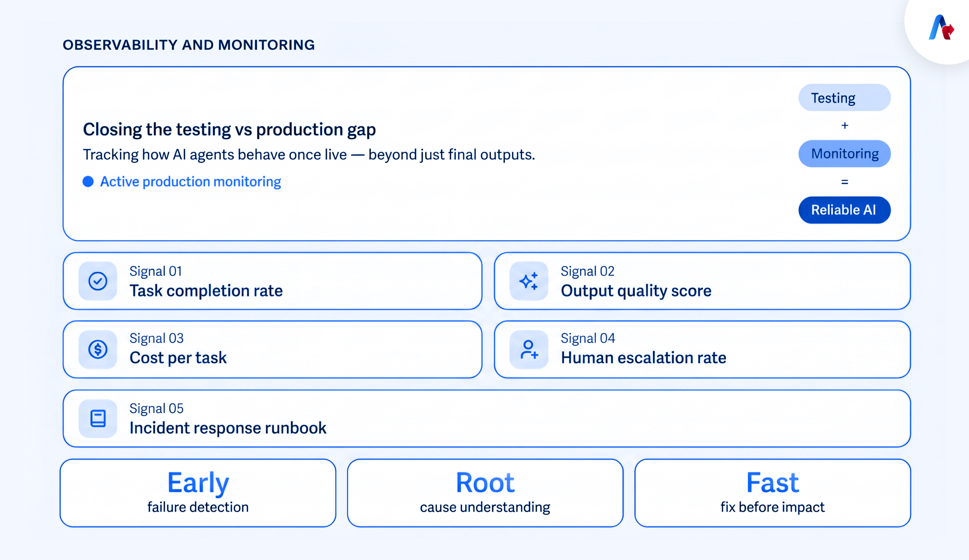Click the Human escalation rate title
The height and width of the screenshot is (560, 969).
pos(644,357)
